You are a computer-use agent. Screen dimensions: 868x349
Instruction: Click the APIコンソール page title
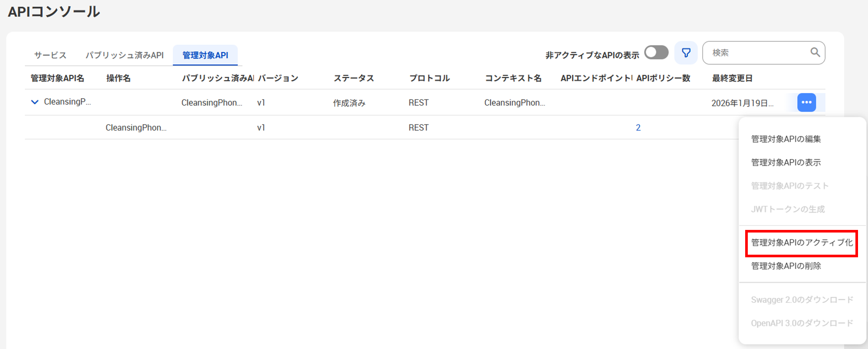click(54, 12)
